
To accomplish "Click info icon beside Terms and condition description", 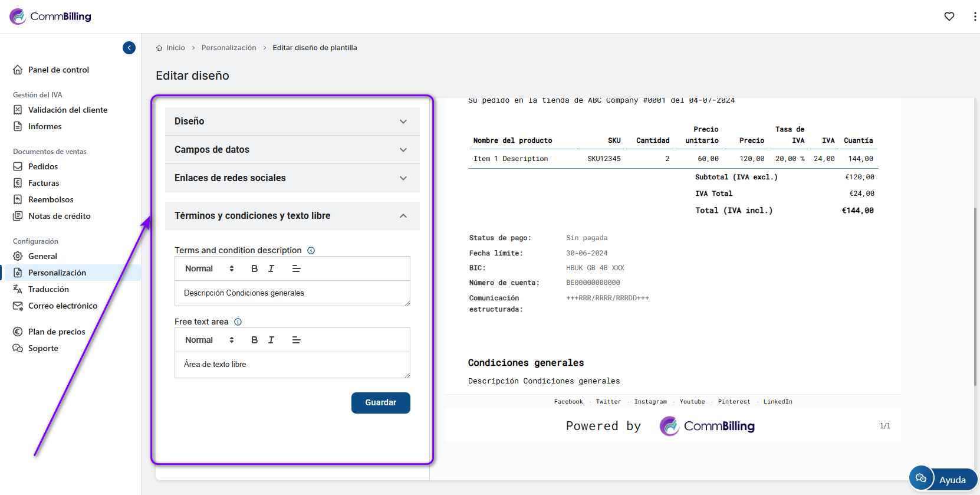I will coord(311,250).
